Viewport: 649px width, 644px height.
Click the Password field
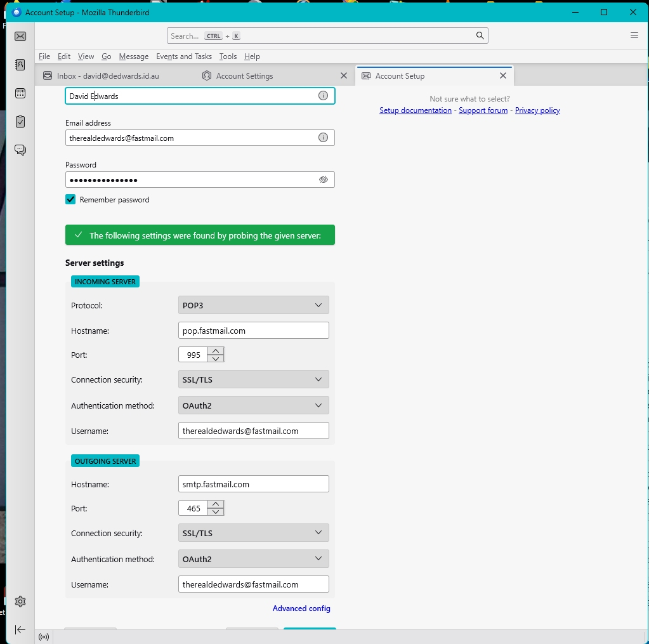click(x=200, y=180)
